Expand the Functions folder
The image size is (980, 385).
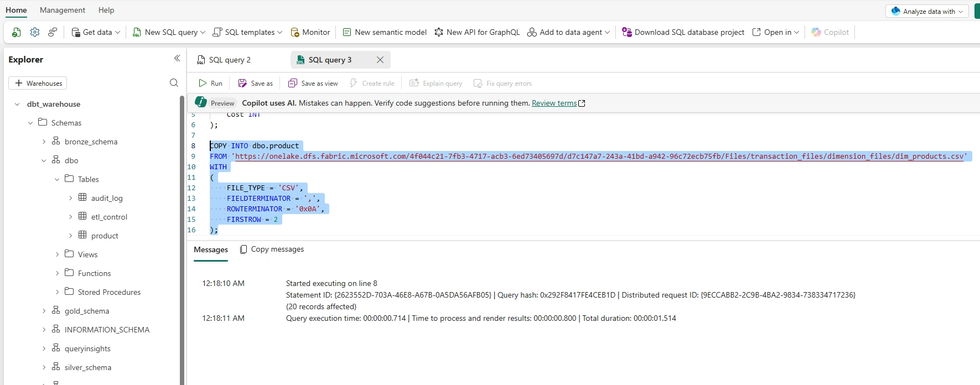tap(57, 273)
